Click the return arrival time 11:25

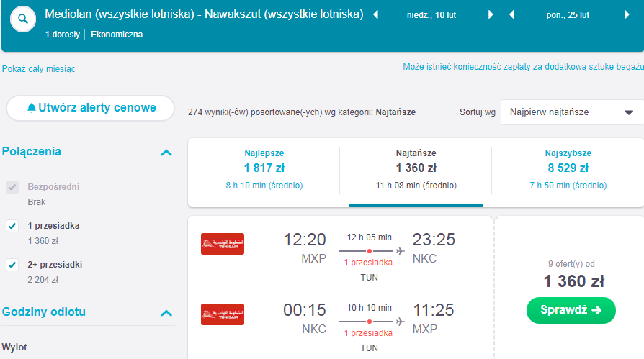(x=434, y=310)
